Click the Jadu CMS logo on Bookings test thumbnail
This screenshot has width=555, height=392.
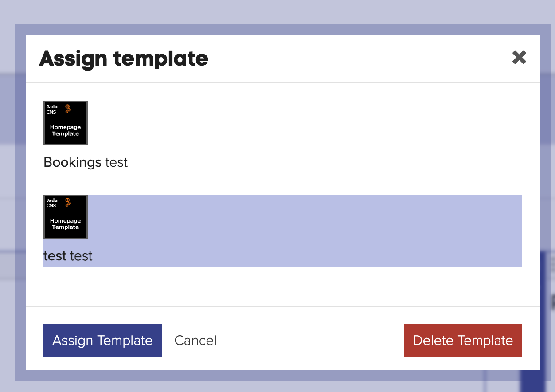tap(52, 110)
